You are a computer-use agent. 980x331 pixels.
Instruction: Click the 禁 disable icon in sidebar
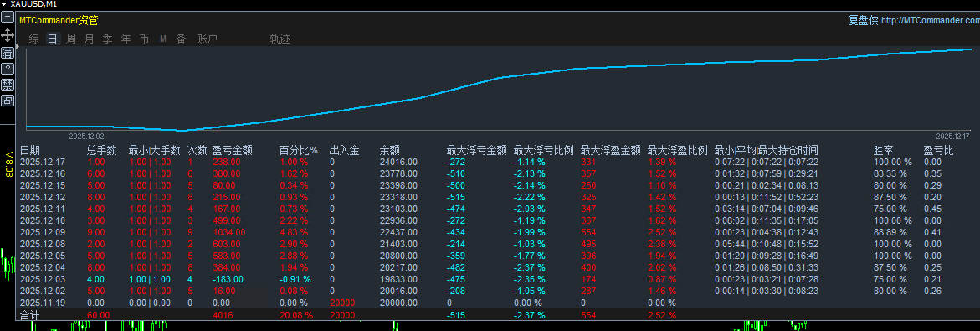pyautogui.click(x=8, y=85)
